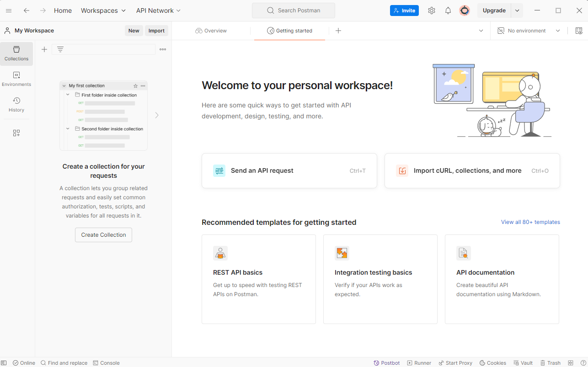
Task: Click the two-pane layout icon
Action: [571, 363]
